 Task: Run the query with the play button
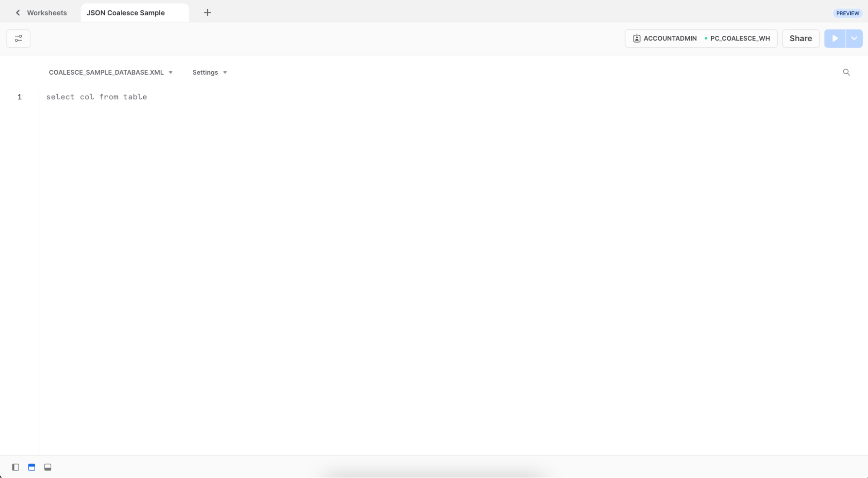click(x=835, y=39)
